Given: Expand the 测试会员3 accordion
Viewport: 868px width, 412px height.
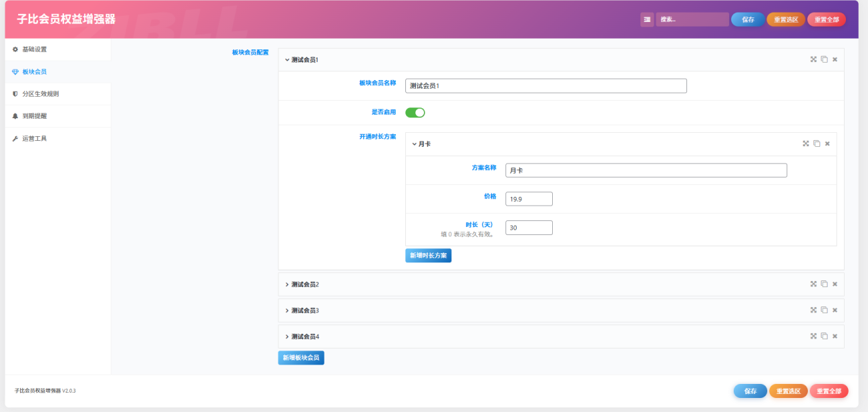Looking at the screenshot, I should pyautogui.click(x=304, y=311).
